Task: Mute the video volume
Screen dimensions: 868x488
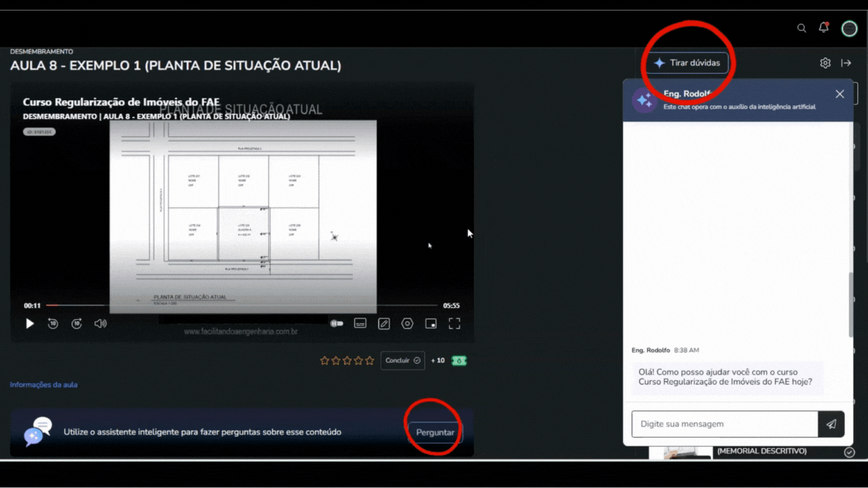Action: tap(100, 324)
